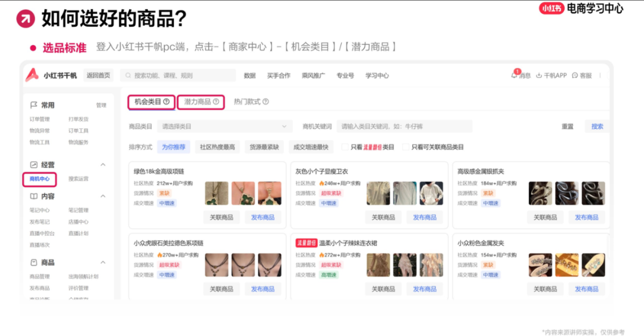Viewport: 644px width, 336px height.
Task: Open 商品管理 in the sidebar
Action: pyautogui.click(x=39, y=276)
